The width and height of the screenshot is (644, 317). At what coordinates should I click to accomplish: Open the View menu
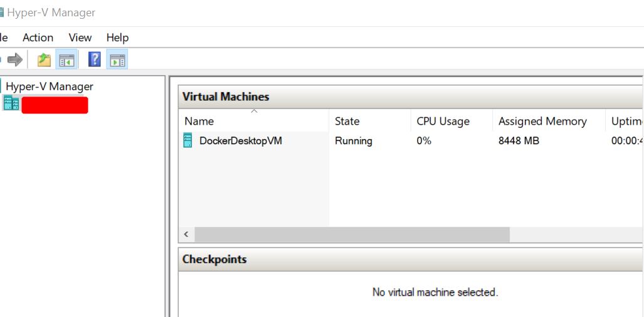(x=80, y=38)
